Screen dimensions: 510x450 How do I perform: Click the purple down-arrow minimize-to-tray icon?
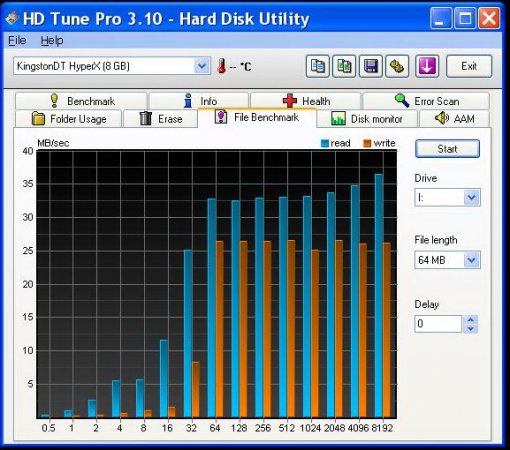[427, 66]
